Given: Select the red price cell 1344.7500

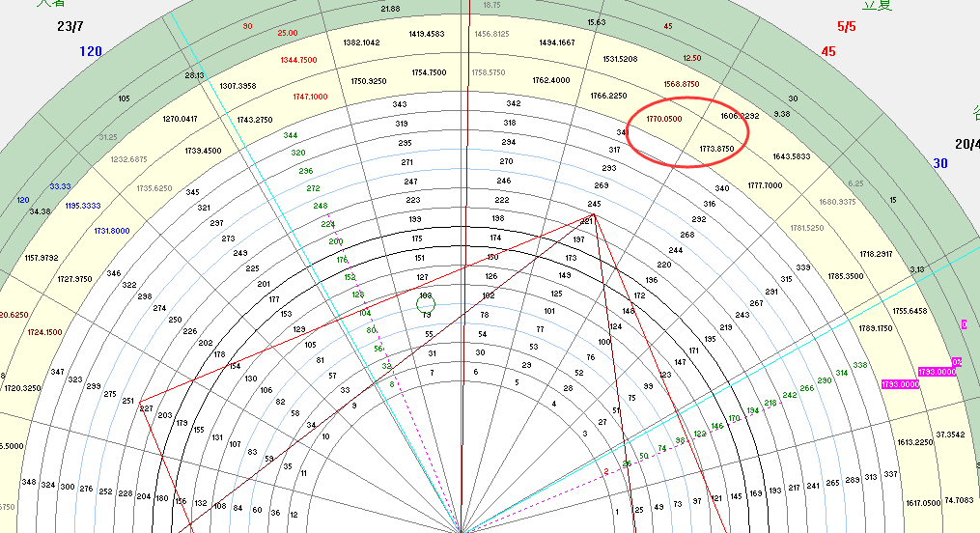Looking at the screenshot, I should pos(298,60).
